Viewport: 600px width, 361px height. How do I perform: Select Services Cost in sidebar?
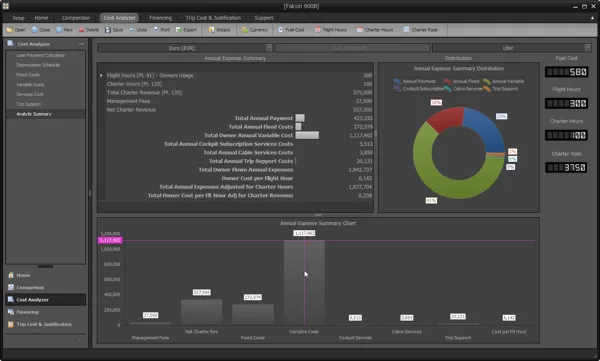coord(29,94)
